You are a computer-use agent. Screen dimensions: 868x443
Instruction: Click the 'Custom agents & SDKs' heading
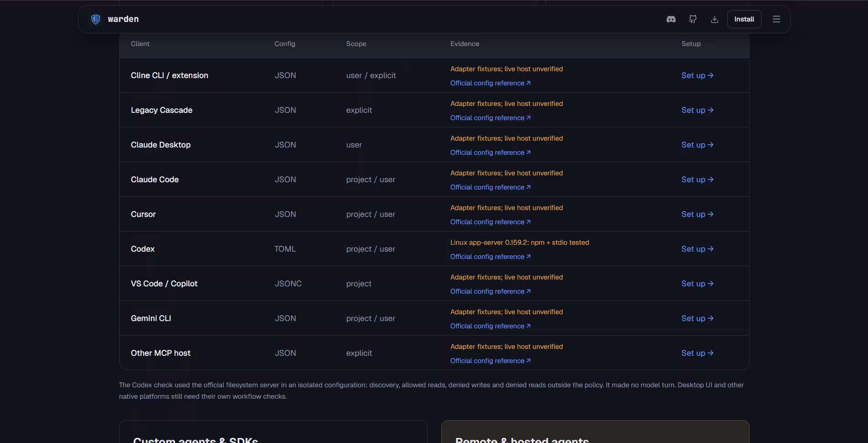point(196,440)
